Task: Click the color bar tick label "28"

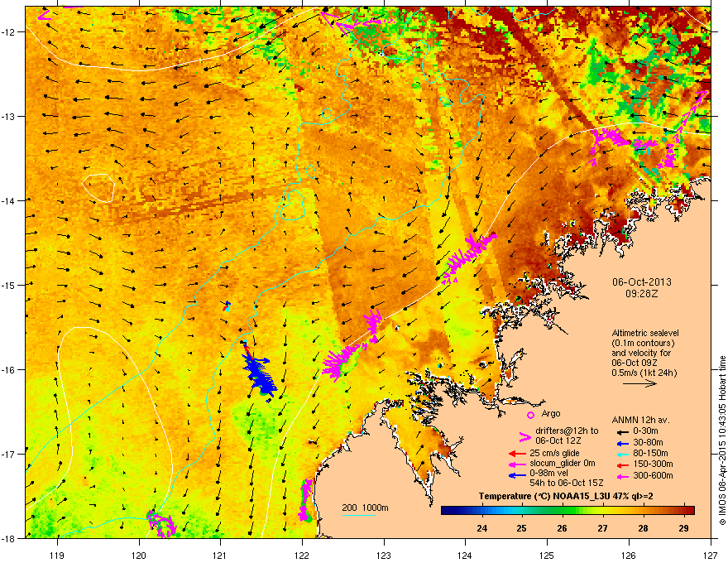Action: (643, 528)
